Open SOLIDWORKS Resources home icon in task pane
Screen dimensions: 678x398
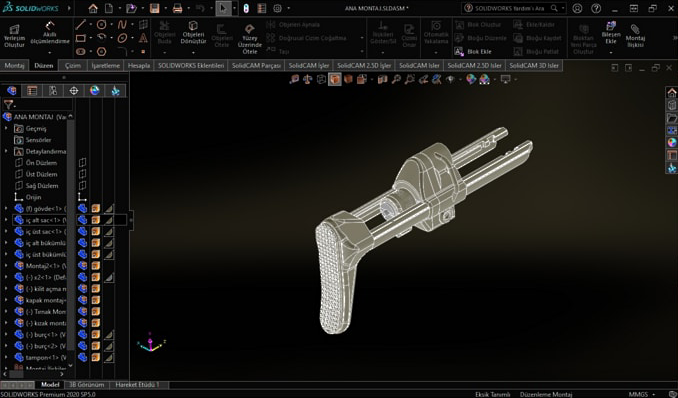pyautogui.click(x=672, y=92)
